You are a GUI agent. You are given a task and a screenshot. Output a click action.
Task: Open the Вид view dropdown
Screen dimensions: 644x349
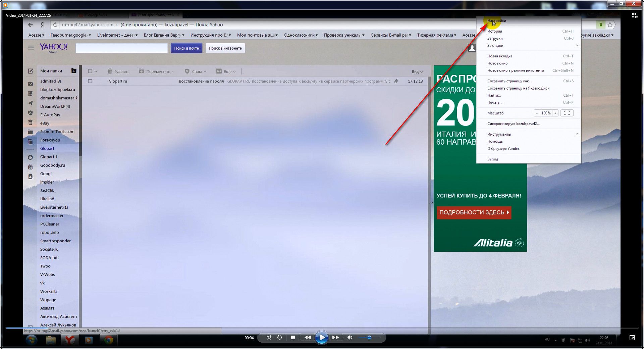tap(417, 71)
